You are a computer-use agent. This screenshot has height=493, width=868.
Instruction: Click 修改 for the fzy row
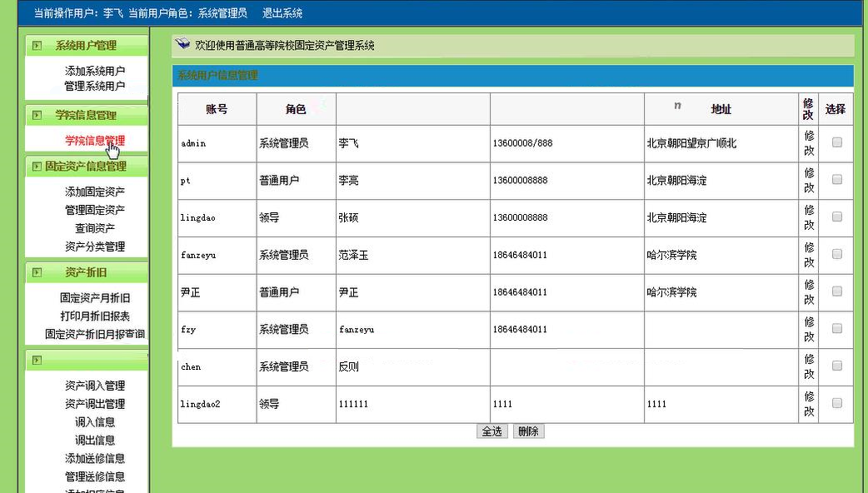[x=809, y=329]
